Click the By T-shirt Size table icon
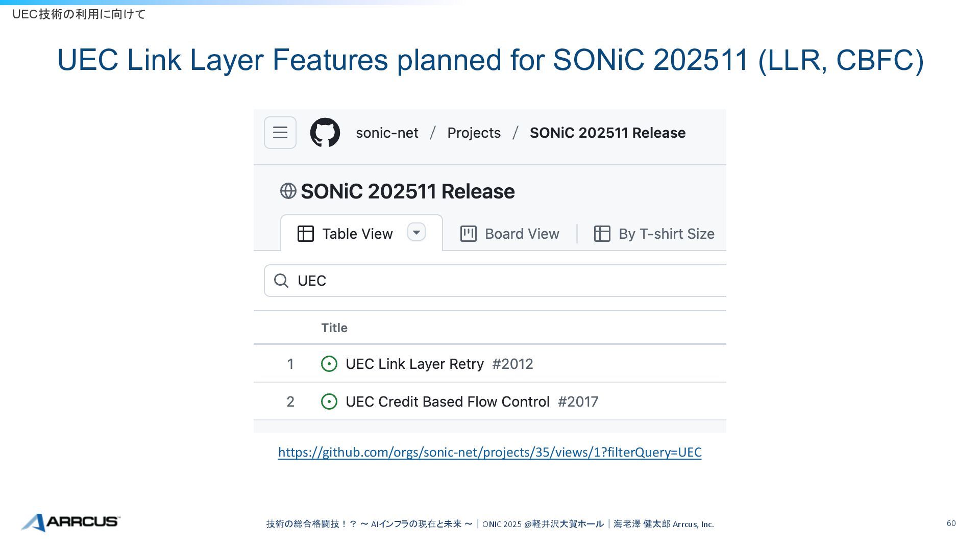This screenshot has width=980, height=551. tap(602, 234)
